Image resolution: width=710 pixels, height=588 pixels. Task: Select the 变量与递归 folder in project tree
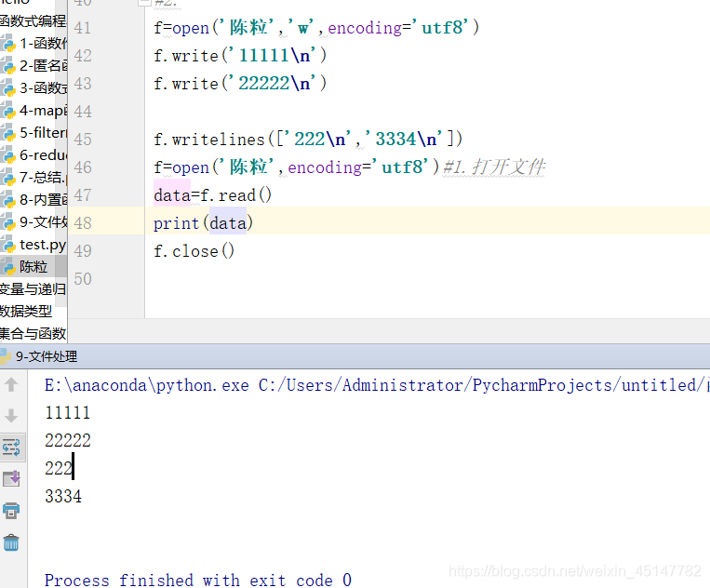(33, 288)
